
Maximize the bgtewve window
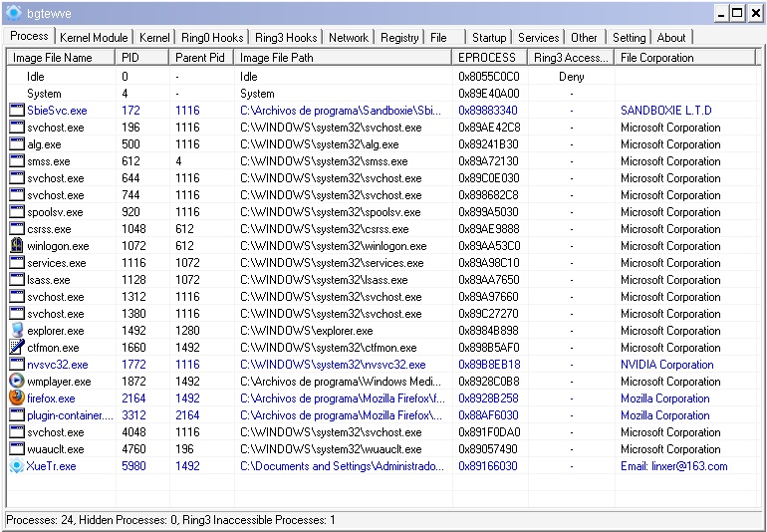(737, 13)
